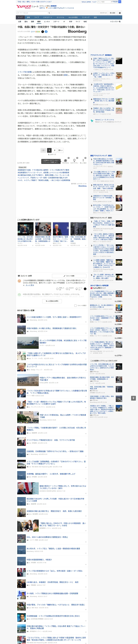This screenshot has width=138, height=644.
Task: Click the 次へ pagination button
Action: [x=61, y=150]
